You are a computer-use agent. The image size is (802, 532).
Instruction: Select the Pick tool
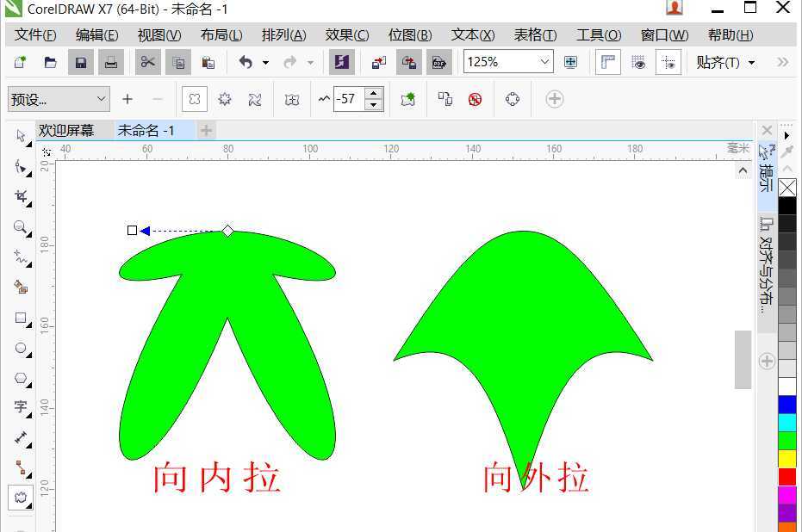click(19, 135)
